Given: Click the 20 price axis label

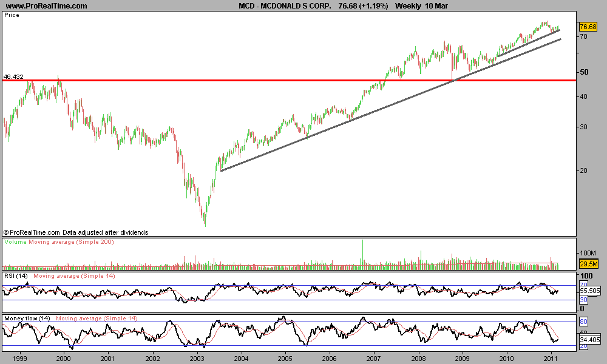Looking at the screenshot, I should [583, 170].
